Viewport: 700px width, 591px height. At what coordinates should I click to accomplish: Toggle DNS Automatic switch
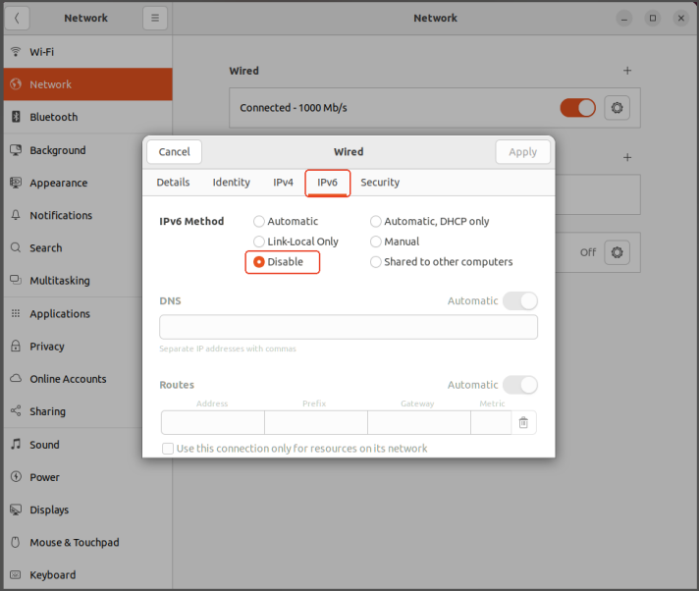coord(519,300)
